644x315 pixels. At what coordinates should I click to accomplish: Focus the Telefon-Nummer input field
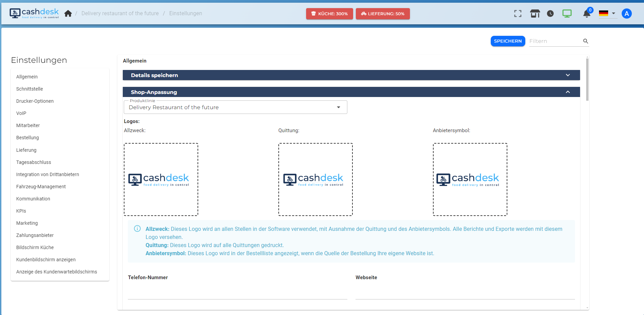click(x=237, y=292)
